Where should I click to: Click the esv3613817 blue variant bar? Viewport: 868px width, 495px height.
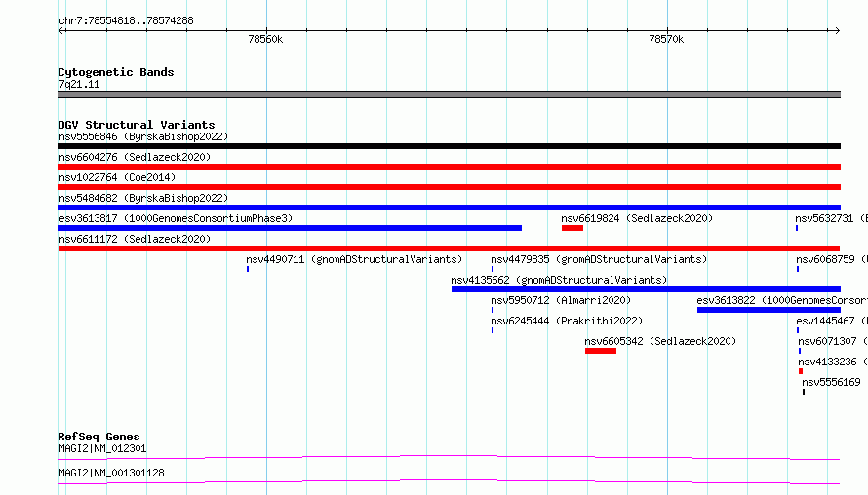290,228
